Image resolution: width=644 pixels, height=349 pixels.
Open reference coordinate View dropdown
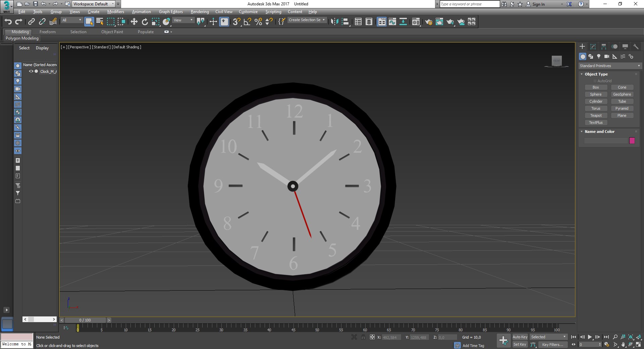[x=183, y=20]
